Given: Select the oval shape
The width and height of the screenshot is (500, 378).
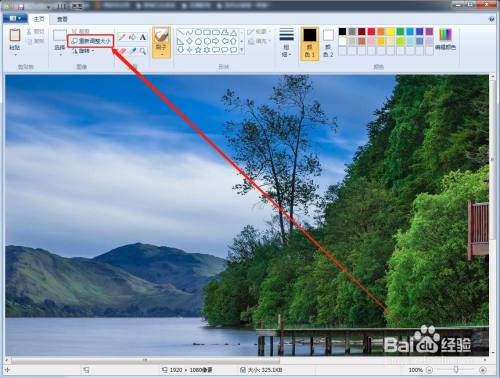Looking at the screenshot, I should (x=198, y=33).
